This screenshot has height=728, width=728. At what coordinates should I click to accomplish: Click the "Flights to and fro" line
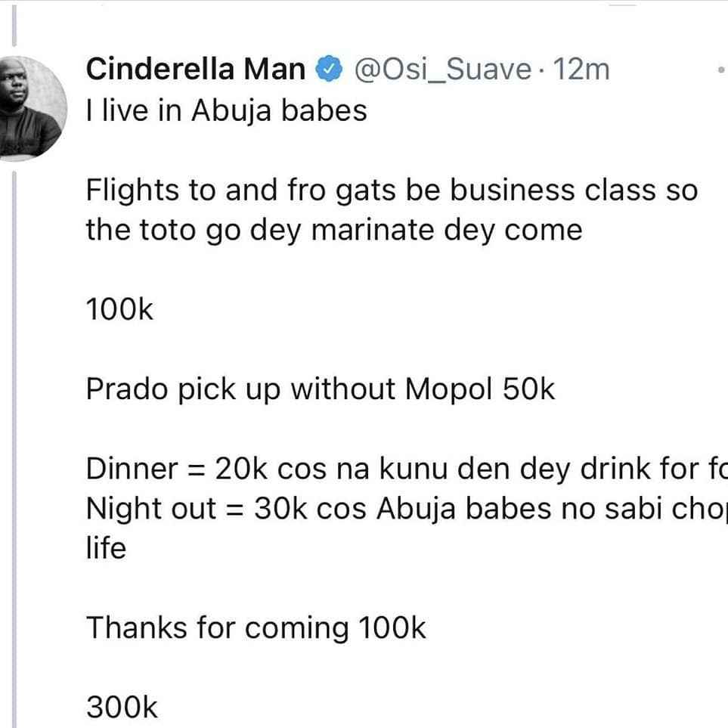pos(392,191)
